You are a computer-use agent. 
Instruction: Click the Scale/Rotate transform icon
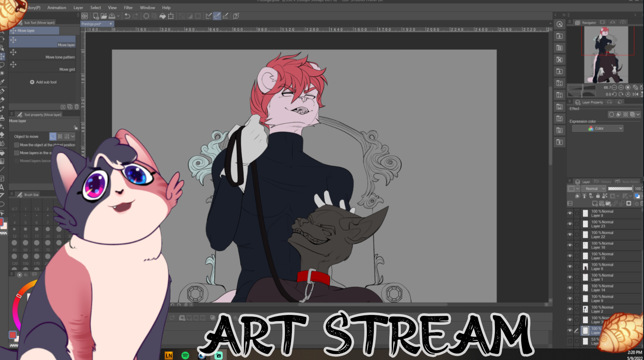coord(171,16)
